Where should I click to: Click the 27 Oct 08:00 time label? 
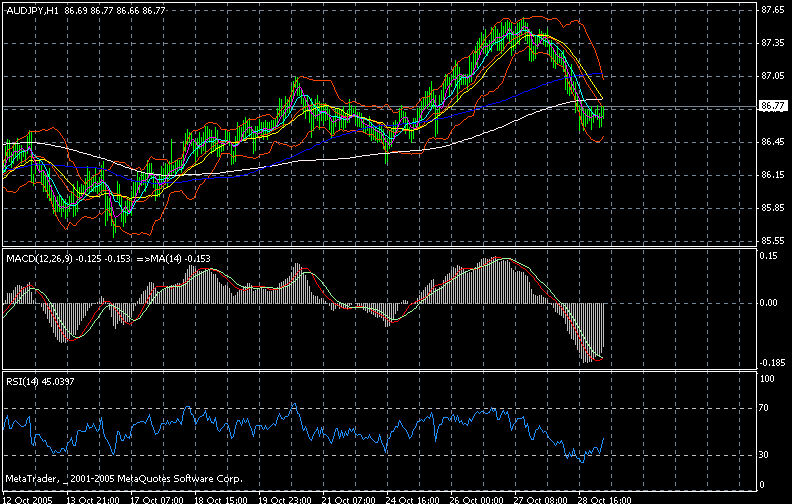[x=541, y=499]
